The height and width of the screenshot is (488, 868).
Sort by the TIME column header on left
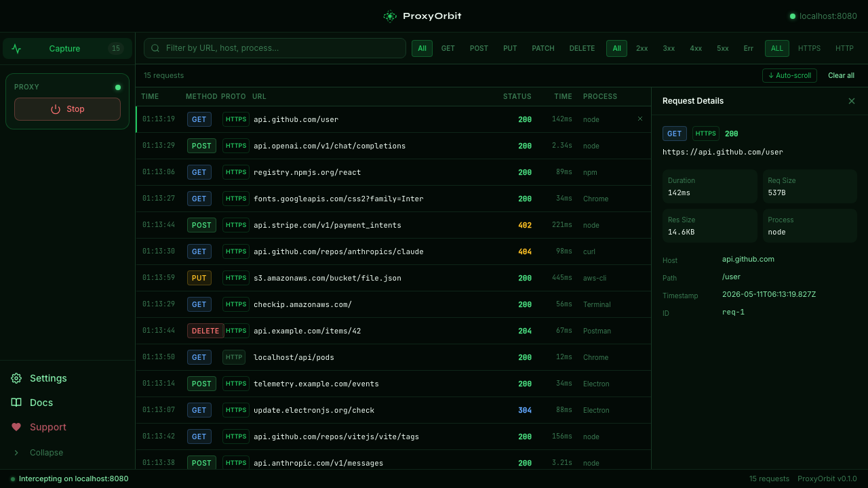pyautogui.click(x=150, y=97)
